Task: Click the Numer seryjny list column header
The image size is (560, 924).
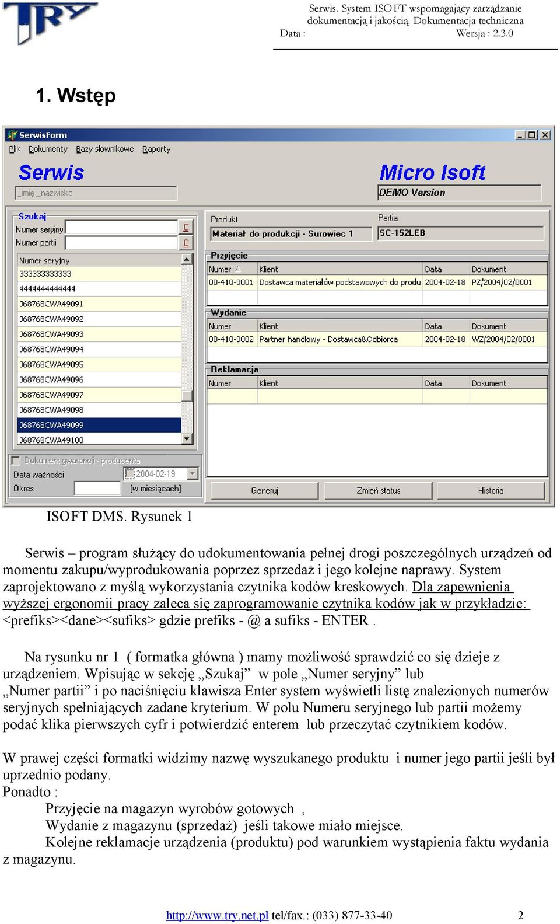Action: click(x=99, y=260)
